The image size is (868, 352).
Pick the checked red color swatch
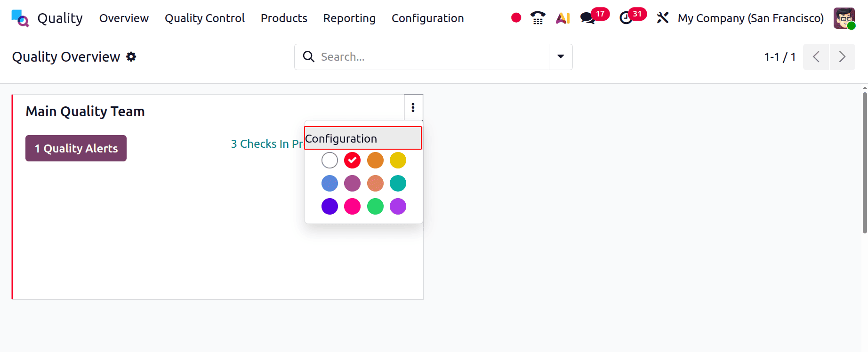[x=352, y=160]
